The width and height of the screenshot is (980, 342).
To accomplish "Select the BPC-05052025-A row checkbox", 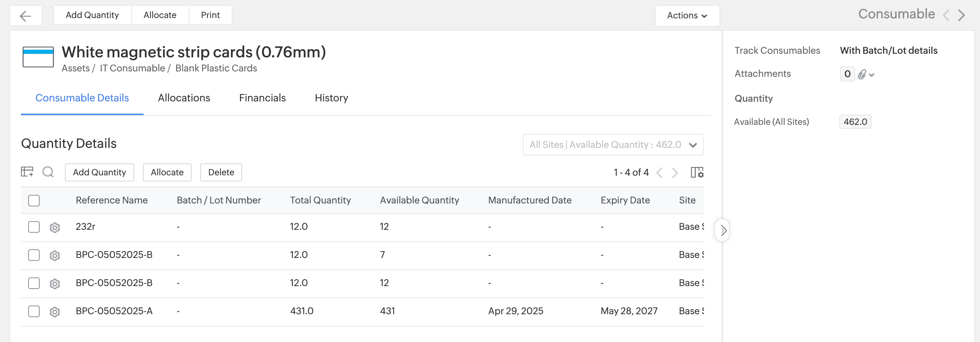I will click(x=34, y=312).
